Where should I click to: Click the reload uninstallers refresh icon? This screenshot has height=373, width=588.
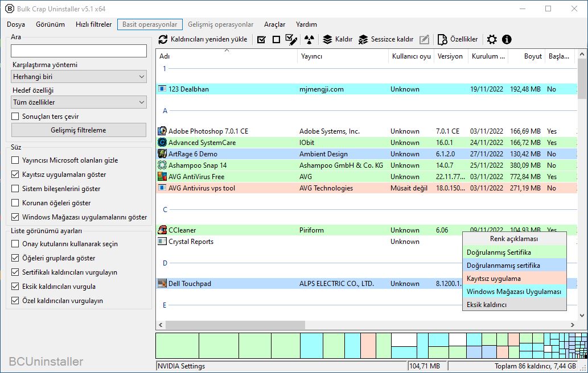(x=163, y=39)
